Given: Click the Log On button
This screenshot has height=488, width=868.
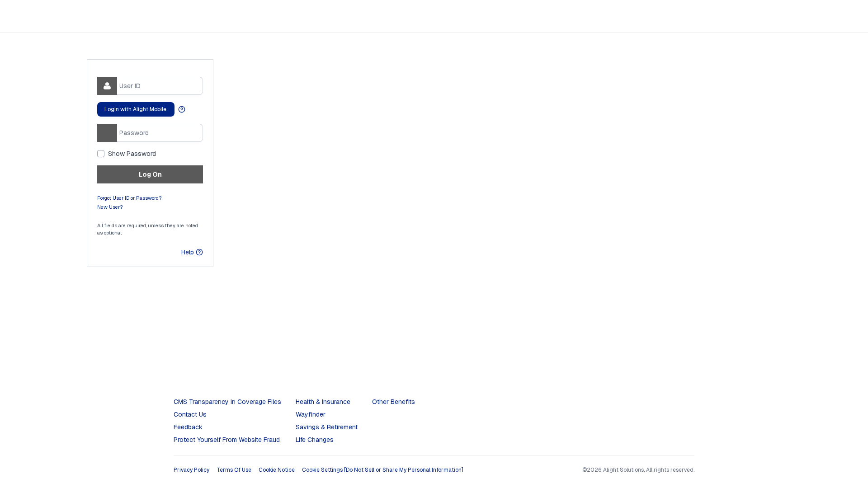Looking at the screenshot, I should 150,174.
